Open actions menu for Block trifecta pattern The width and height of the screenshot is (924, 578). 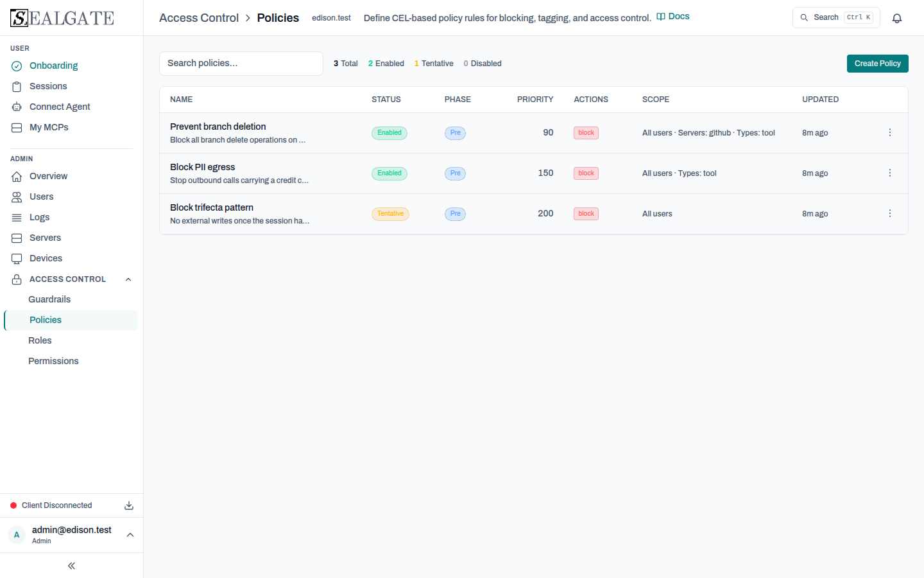click(890, 213)
